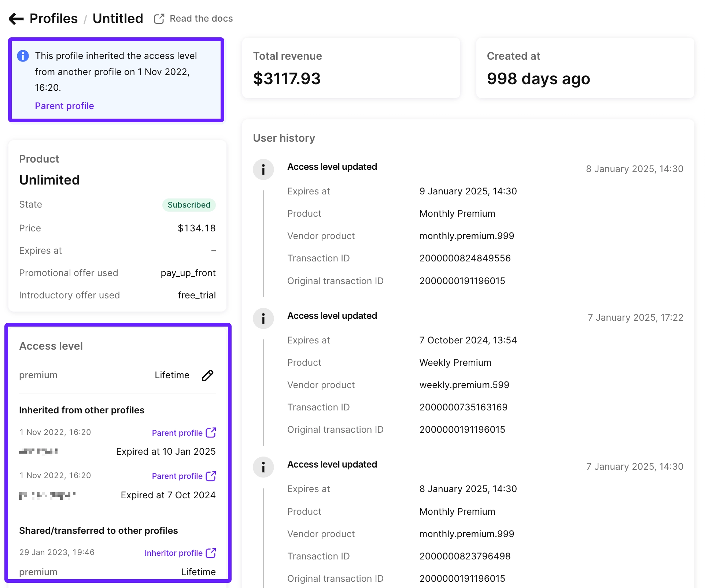Click external-link icon beside first Parent profile
Screen dimensions: 705x588
211,432
